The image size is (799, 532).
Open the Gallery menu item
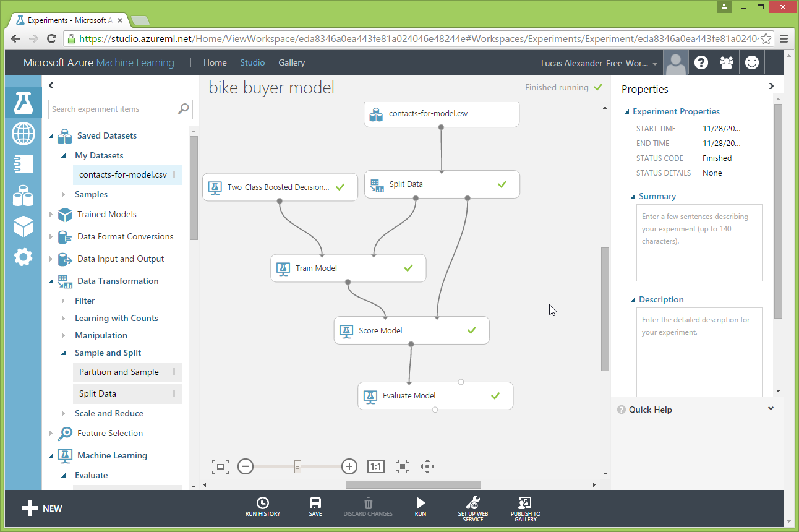[291, 62]
